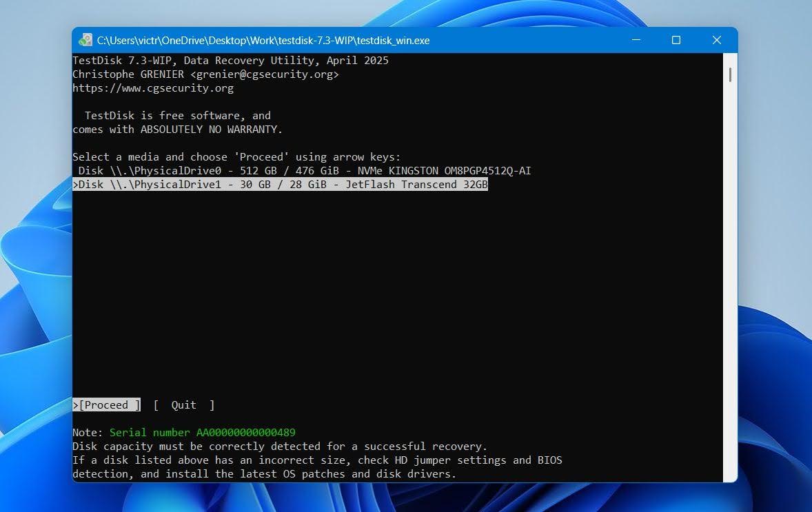Choose the Proceed option
Screen dimensions: 812x512
point(107,405)
